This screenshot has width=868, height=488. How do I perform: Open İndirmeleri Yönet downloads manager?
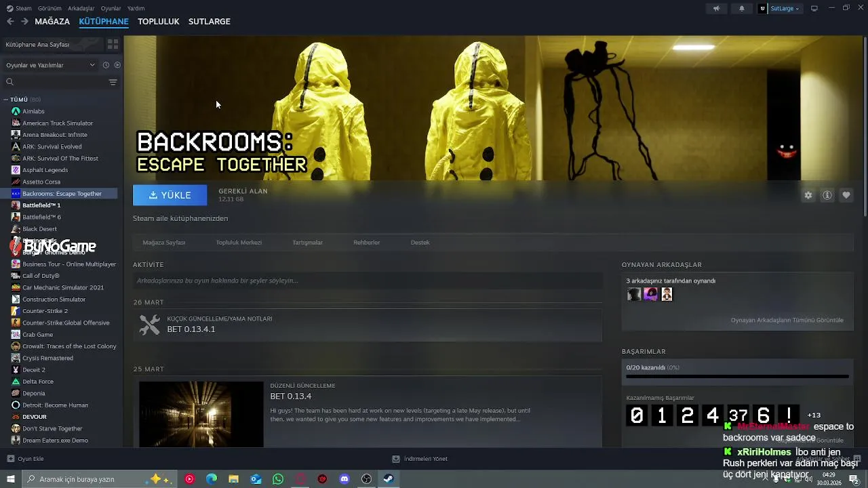click(x=420, y=459)
